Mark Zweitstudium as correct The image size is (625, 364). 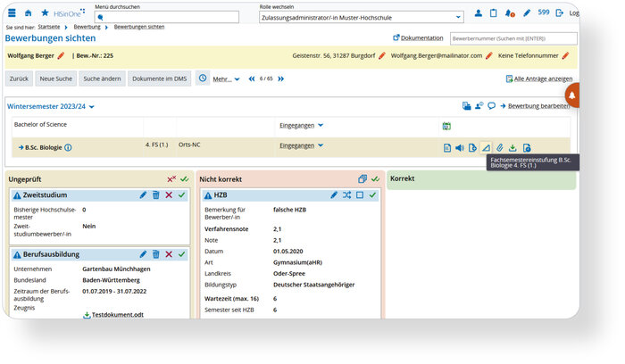pyautogui.click(x=182, y=195)
